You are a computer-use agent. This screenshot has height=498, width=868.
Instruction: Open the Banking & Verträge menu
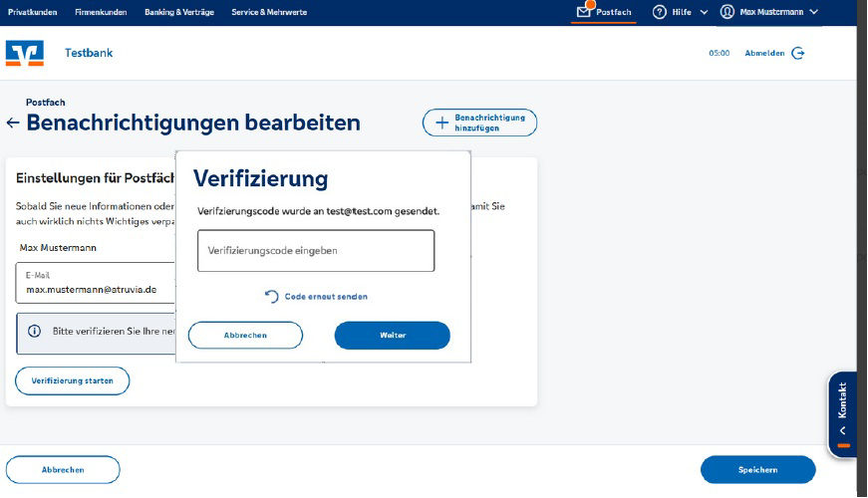[179, 12]
